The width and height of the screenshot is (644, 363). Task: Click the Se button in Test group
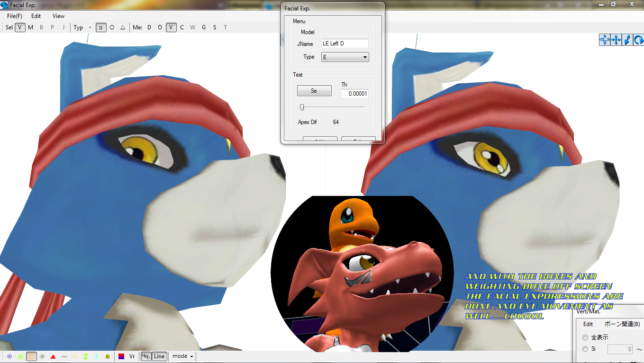coord(314,91)
